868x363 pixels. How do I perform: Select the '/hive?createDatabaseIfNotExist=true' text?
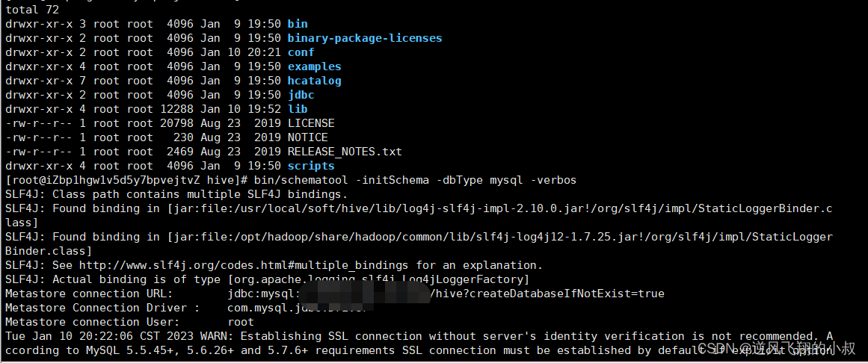547,294
